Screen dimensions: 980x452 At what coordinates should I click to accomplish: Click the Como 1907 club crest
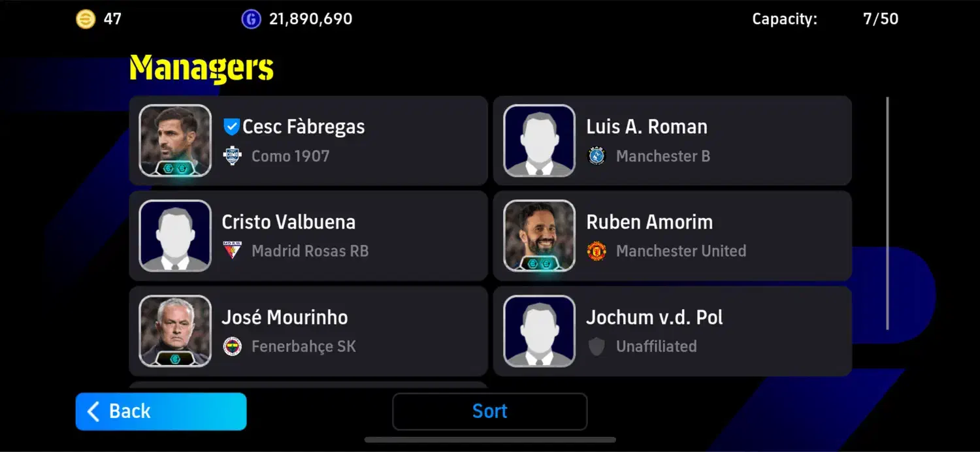[x=233, y=156]
